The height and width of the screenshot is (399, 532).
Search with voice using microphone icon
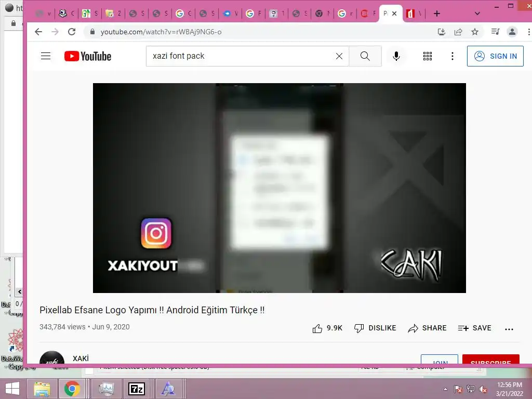pos(396,56)
